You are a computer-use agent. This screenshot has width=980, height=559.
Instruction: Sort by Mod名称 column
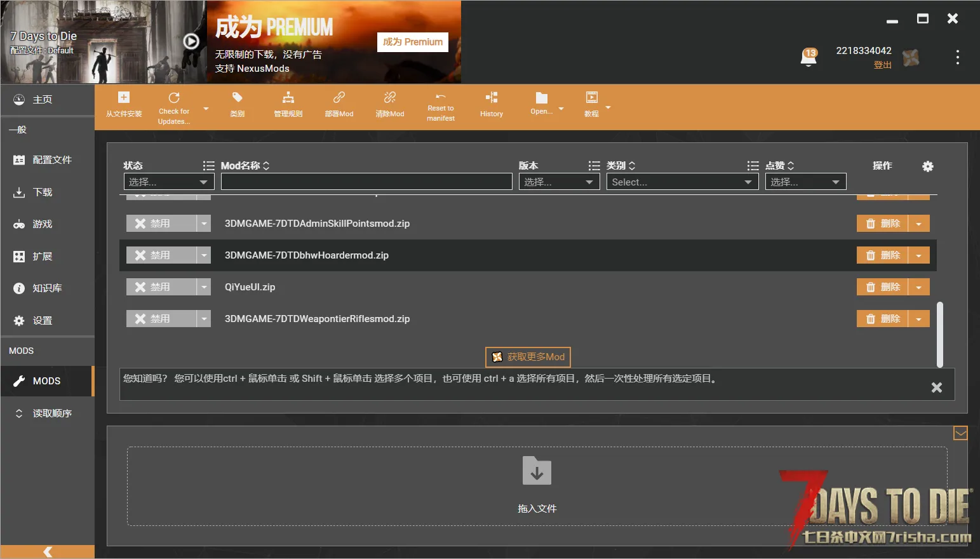266,166
